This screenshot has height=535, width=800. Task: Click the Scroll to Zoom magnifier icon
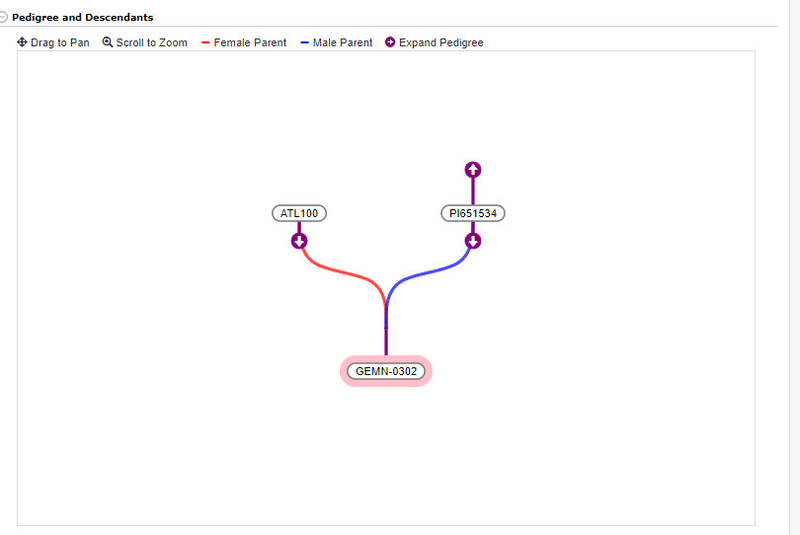click(108, 43)
